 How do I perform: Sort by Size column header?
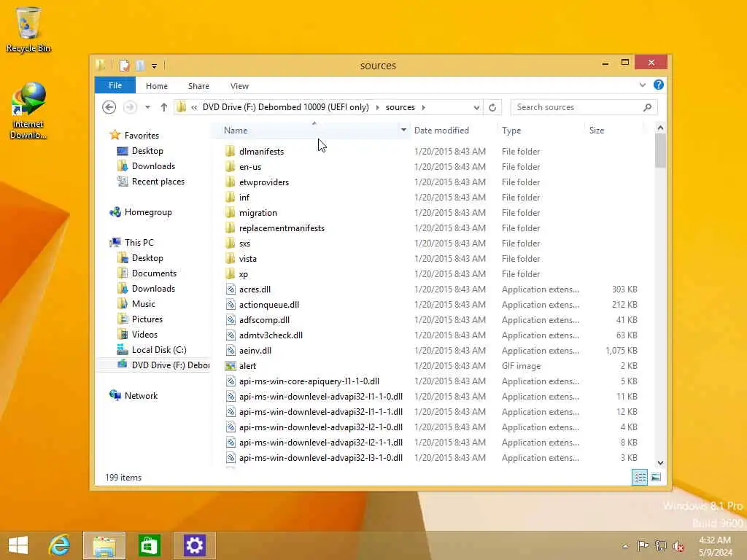pos(597,130)
